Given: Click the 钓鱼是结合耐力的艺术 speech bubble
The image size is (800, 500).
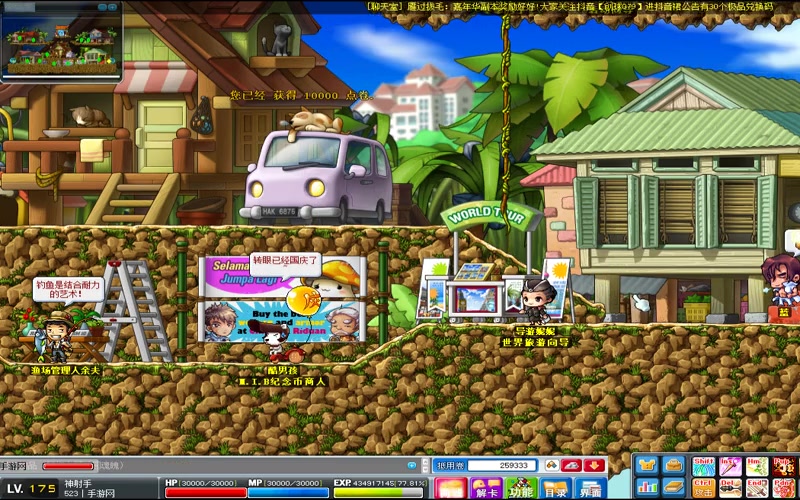Looking at the screenshot, I should [68, 290].
